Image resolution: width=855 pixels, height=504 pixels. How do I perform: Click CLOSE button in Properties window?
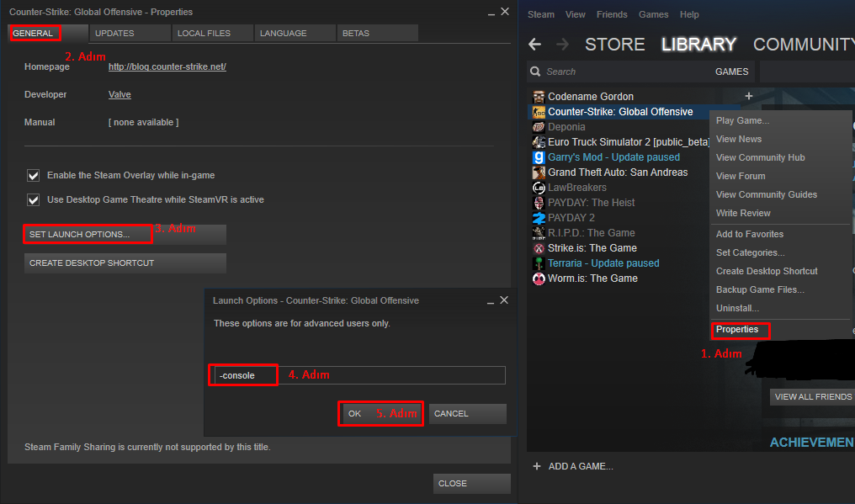pos(471,484)
